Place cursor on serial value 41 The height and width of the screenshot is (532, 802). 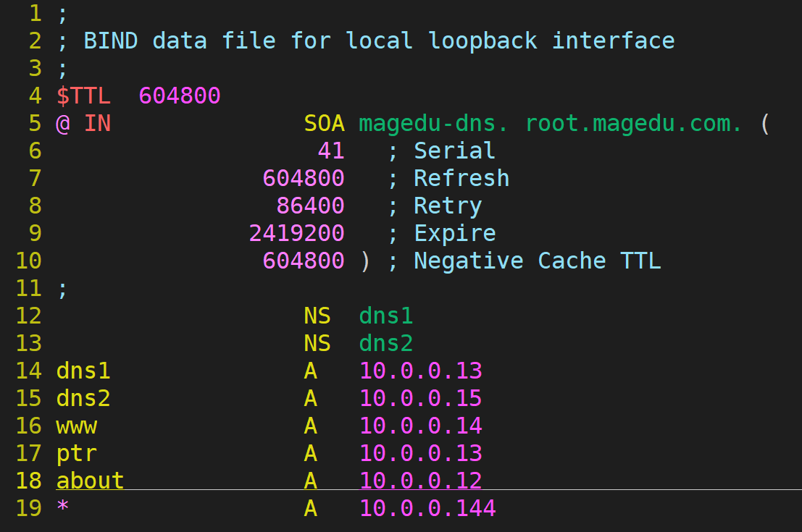coord(331,151)
